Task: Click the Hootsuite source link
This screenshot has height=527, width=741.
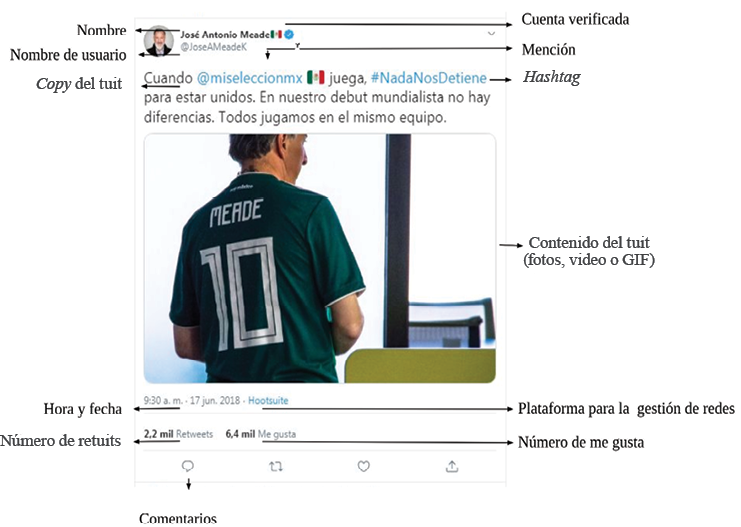Action: click(268, 400)
